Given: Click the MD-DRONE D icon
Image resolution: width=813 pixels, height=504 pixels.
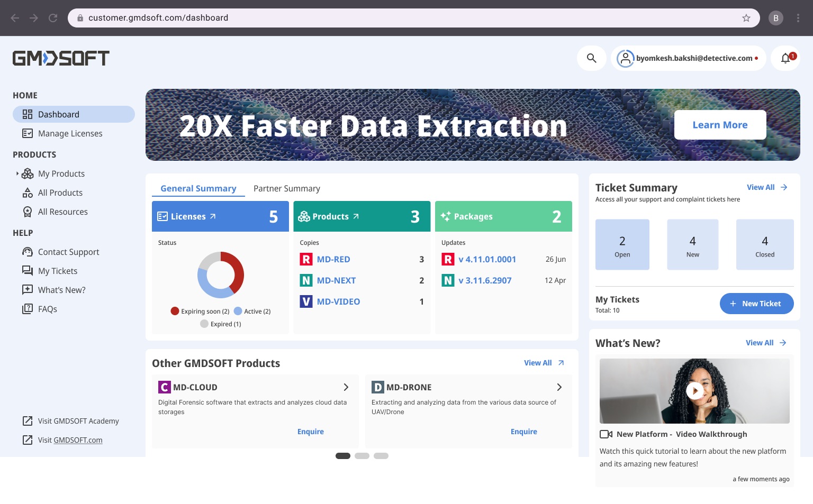Looking at the screenshot, I should point(378,387).
